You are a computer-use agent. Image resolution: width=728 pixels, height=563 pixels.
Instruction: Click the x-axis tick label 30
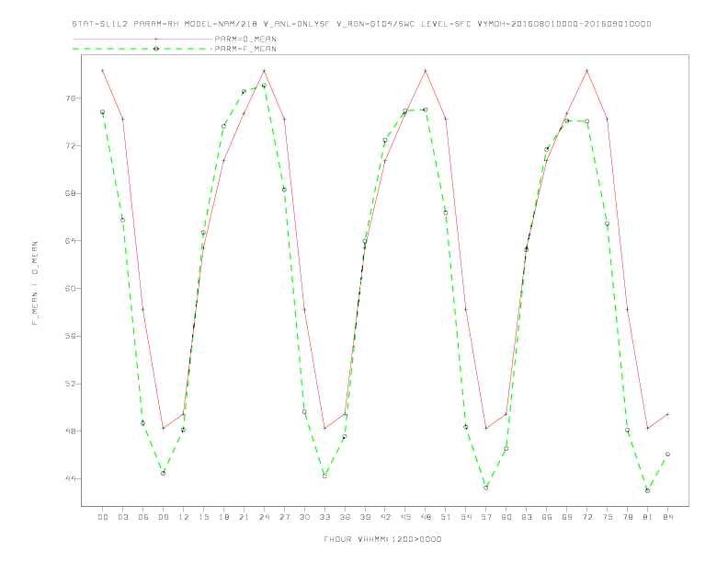pyautogui.click(x=304, y=517)
